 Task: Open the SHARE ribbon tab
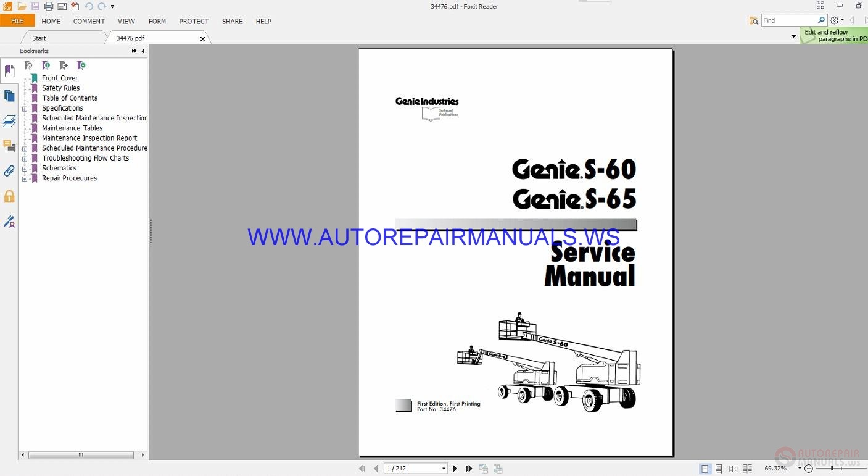click(232, 21)
